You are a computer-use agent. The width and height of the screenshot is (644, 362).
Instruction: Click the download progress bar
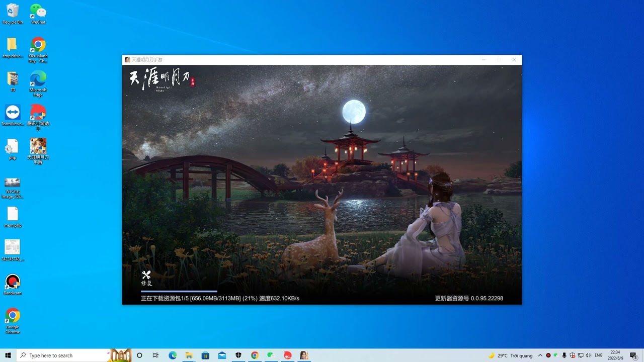[179, 291]
